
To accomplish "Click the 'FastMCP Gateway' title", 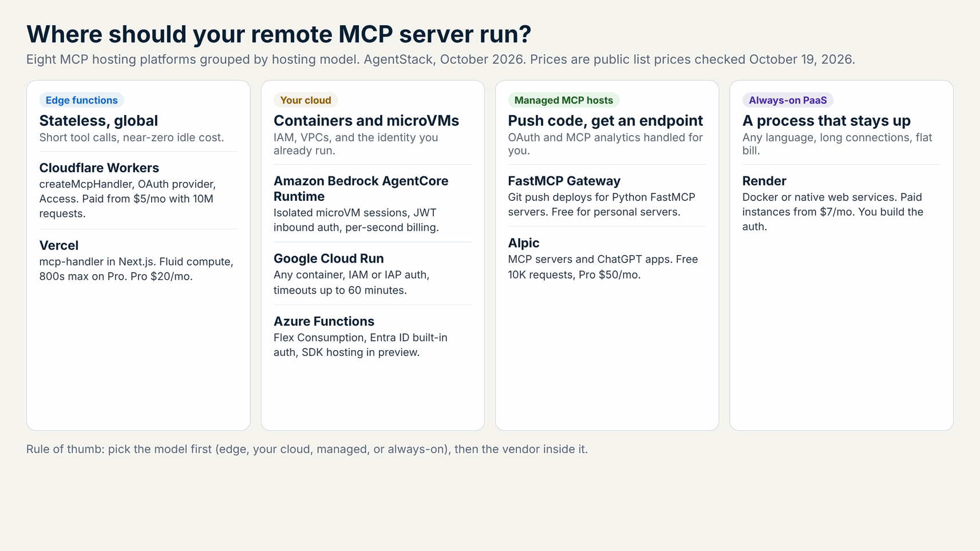I will click(564, 181).
